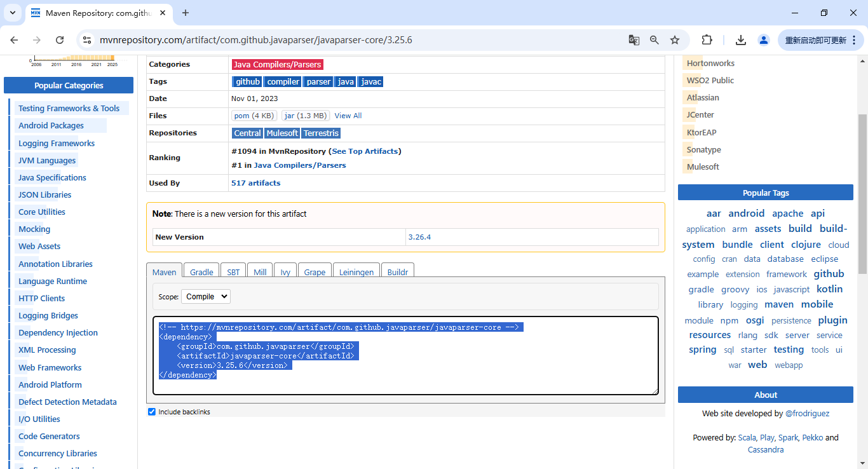
Task: Open Testing Frameworks & Tools category
Action: 69,109
